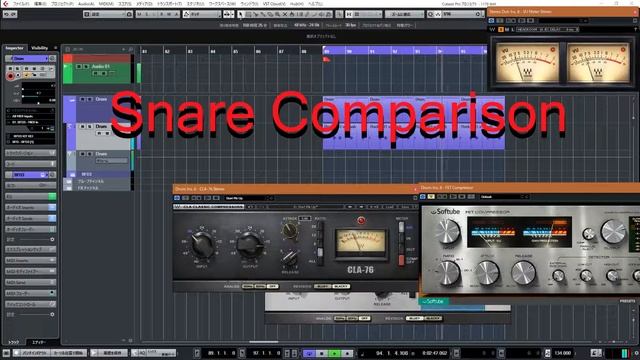Select the Mute (X) tool
Screen dimensions: 640x360
pyautogui.click(x=284, y=14)
